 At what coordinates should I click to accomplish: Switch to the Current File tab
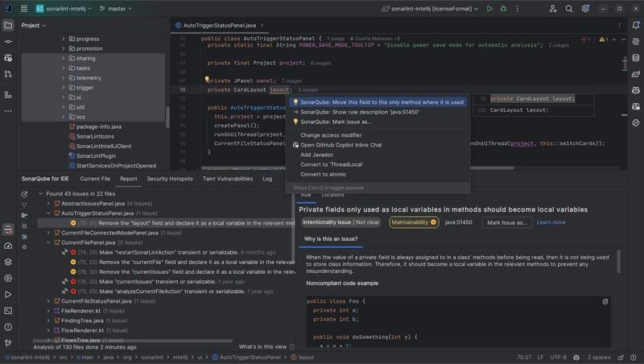pos(95,179)
